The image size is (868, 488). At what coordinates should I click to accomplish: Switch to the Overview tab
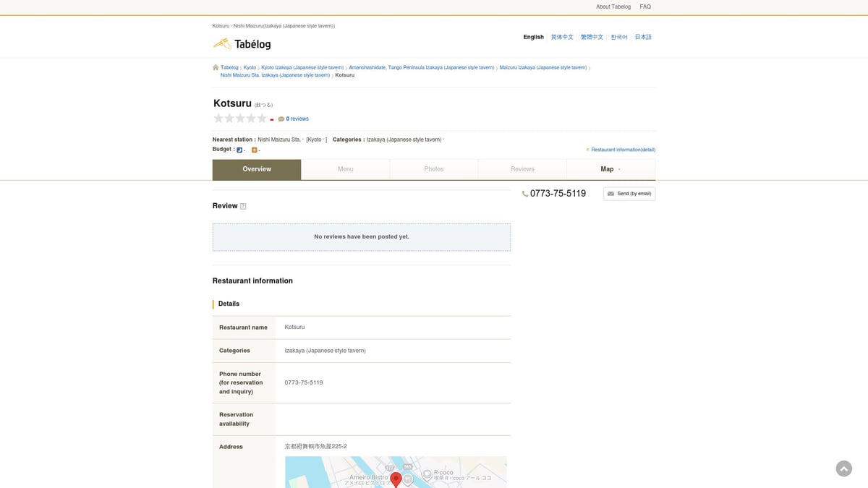point(257,169)
